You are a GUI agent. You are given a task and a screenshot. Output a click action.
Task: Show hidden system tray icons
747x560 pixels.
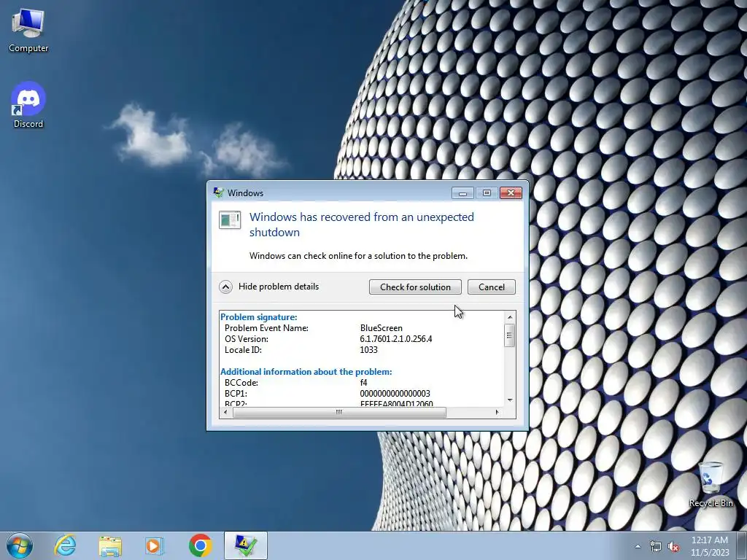pyautogui.click(x=638, y=547)
